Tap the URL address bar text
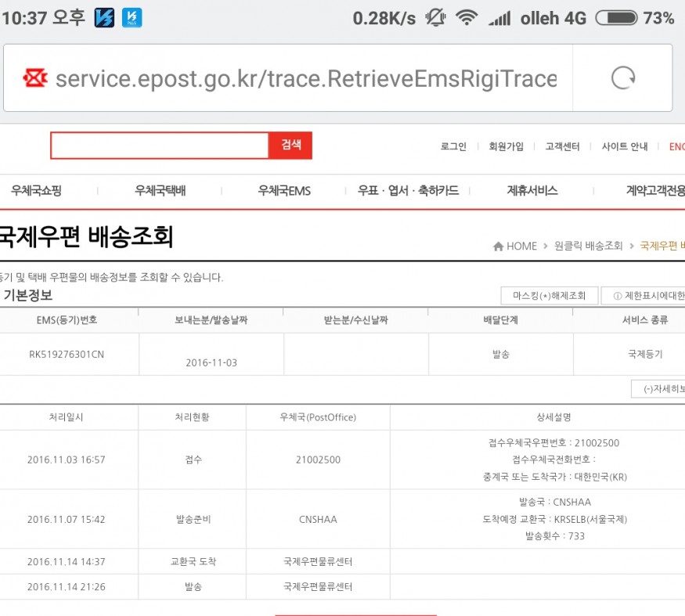 305,78
